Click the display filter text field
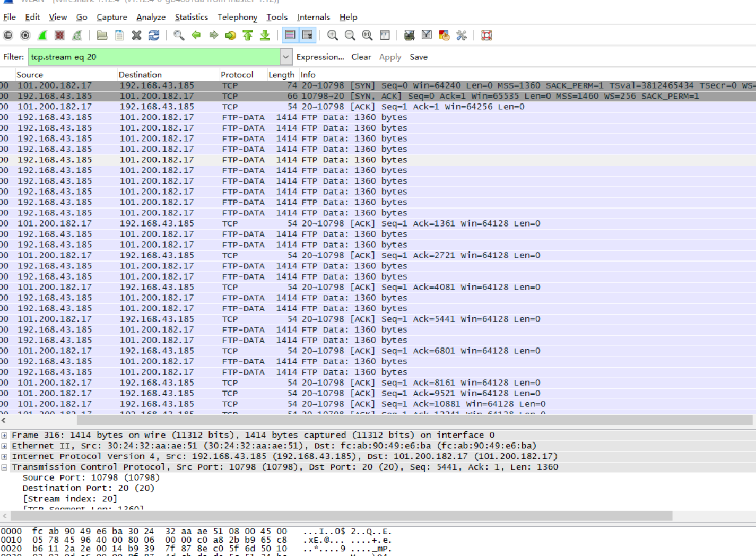Screen dimensions: 756x556 point(154,57)
